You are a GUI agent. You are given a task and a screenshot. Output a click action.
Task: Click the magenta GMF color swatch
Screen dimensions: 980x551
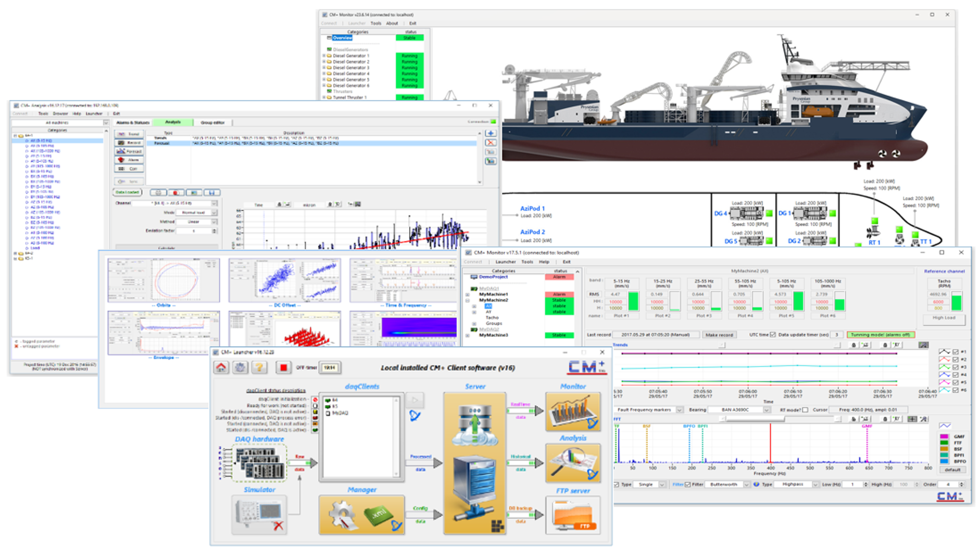[x=944, y=437]
